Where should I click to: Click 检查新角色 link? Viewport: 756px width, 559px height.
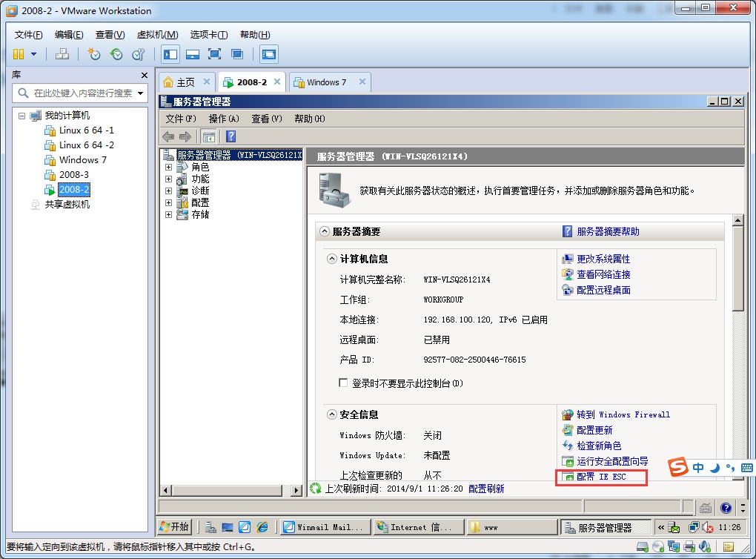coord(599,446)
